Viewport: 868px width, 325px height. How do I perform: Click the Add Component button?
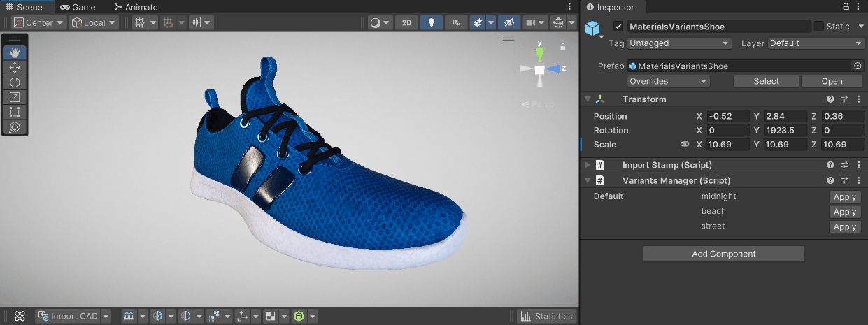(723, 254)
